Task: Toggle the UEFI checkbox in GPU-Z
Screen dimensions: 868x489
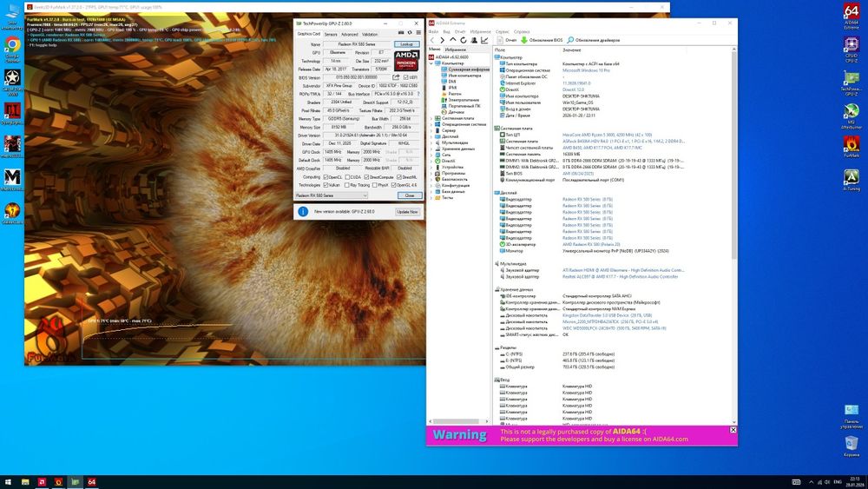Action: coord(405,77)
